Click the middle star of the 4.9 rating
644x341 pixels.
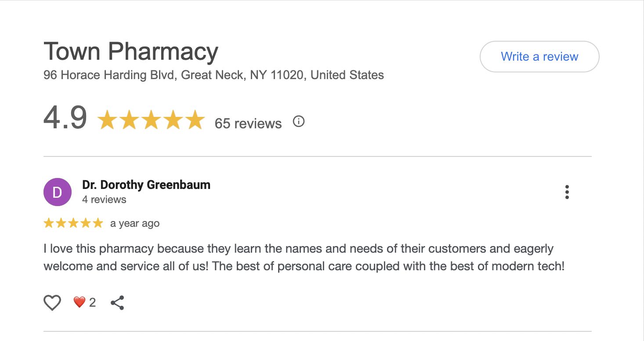click(151, 120)
